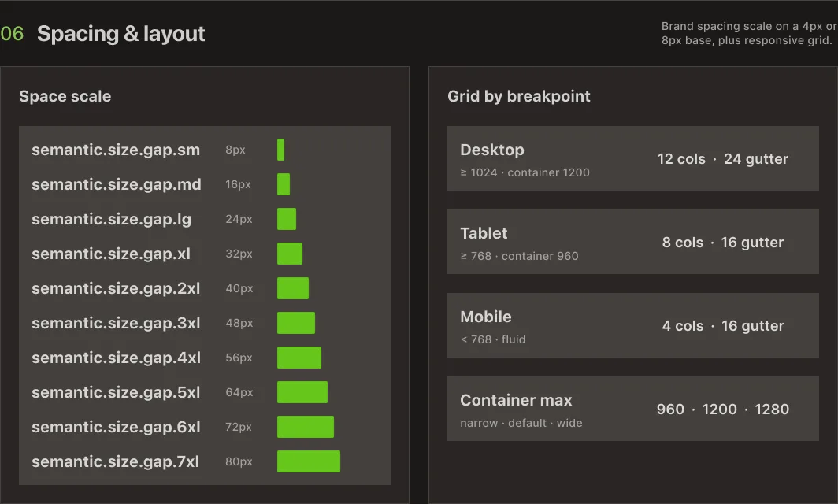Click the Desktop breakpoint title
Viewport: 838px width, 504px height.
[492, 150]
